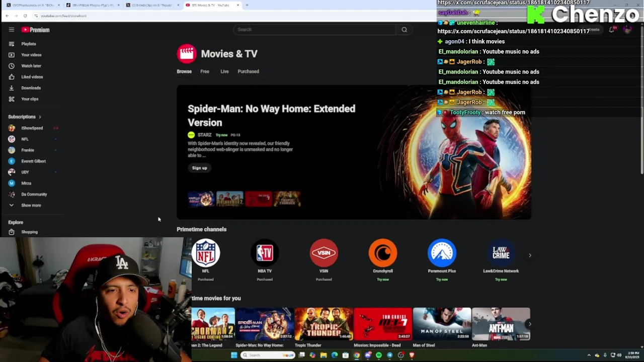Click the YouTube Premium logo
The width and height of the screenshot is (644, 362).
pyautogui.click(x=35, y=30)
